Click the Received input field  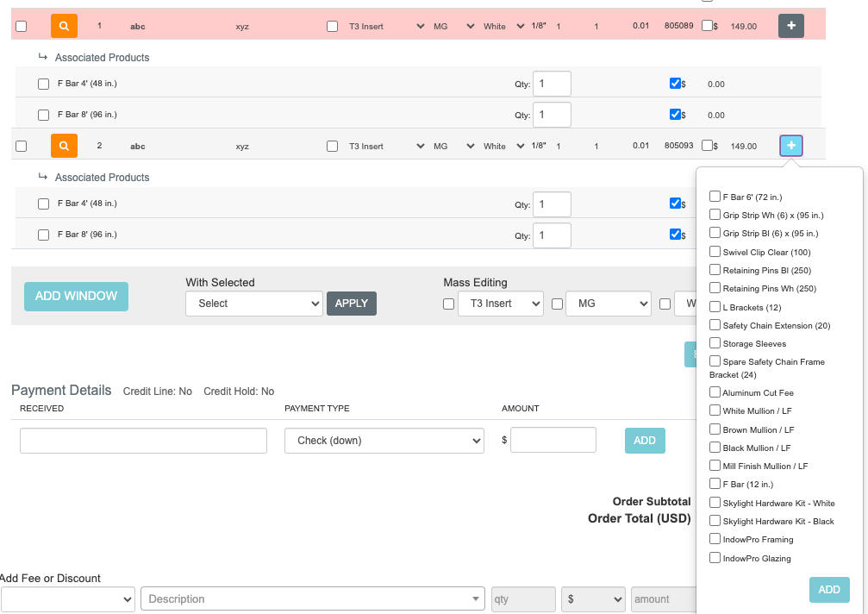pyautogui.click(x=143, y=440)
